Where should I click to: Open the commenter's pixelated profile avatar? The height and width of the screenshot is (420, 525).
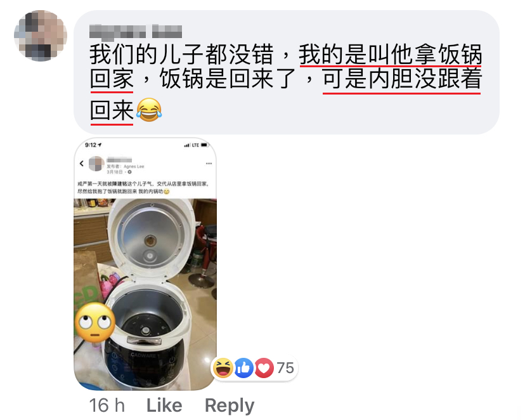point(41,36)
